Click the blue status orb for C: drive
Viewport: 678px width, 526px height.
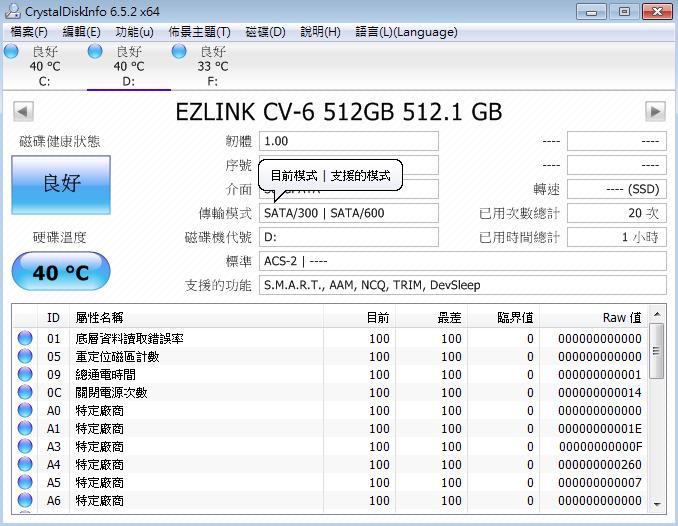(x=11, y=51)
